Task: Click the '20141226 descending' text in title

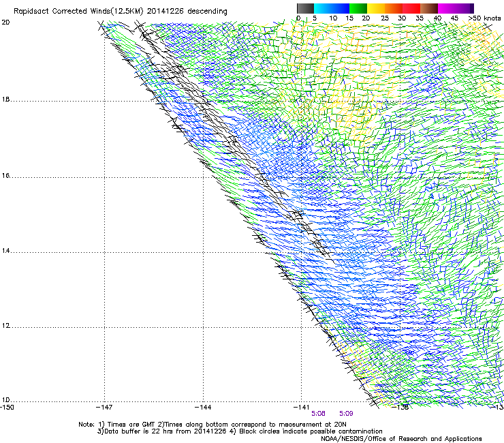Action: point(187,12)
